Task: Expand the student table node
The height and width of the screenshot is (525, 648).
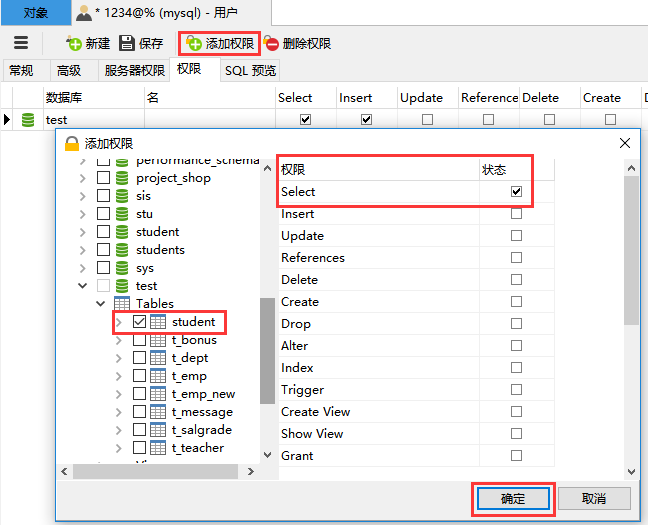Action: [x=119, y=322]
